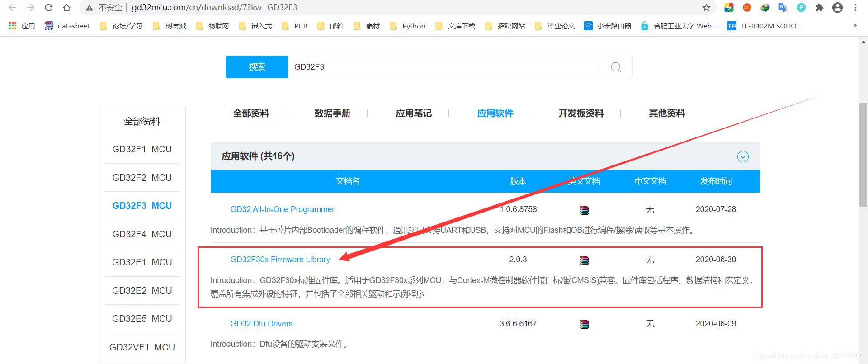Click the address bar URL

coord(214,8)
